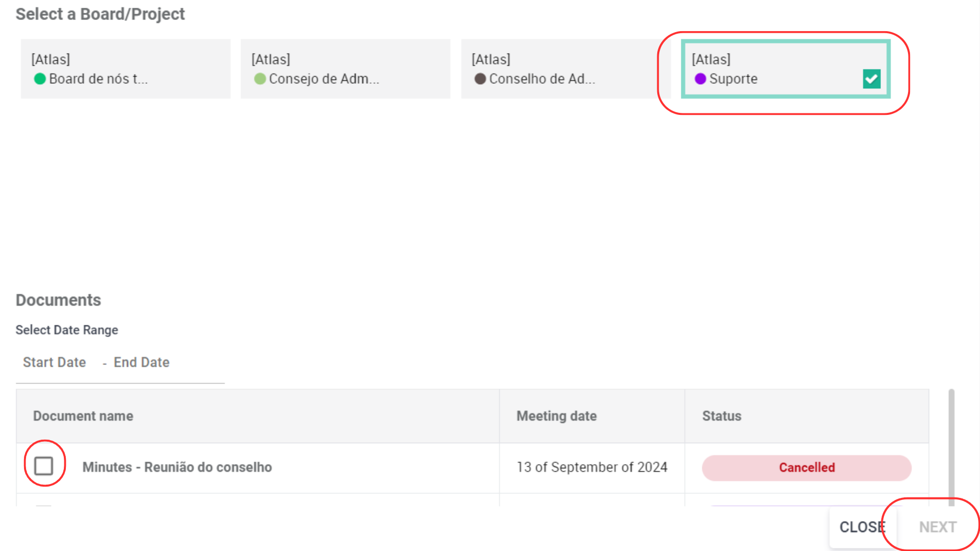
Task: Open the "Minutes - Reunião do conselho" document row
Action: pyautogui.click(x=177, y=467)
